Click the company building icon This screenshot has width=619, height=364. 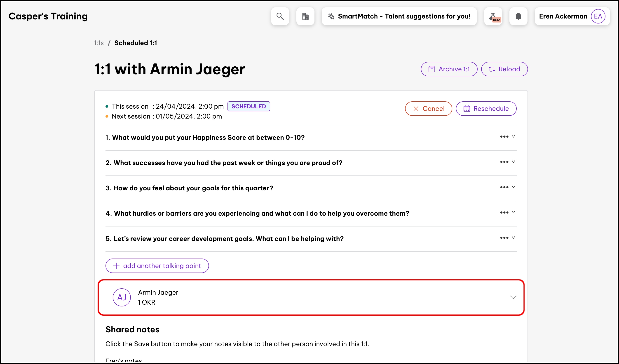305,16
